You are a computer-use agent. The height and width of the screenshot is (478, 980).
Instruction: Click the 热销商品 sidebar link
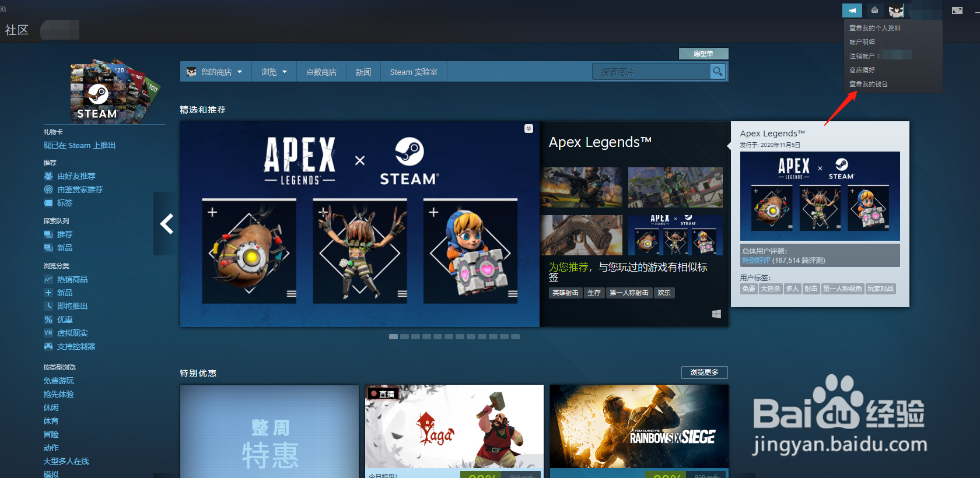click(x=72, y=279)
